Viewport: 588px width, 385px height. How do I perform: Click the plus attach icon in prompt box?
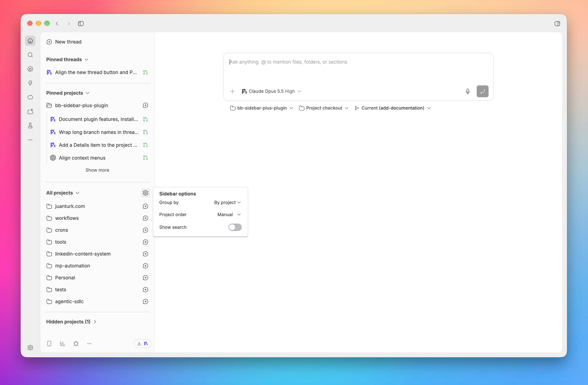(232, 91)
